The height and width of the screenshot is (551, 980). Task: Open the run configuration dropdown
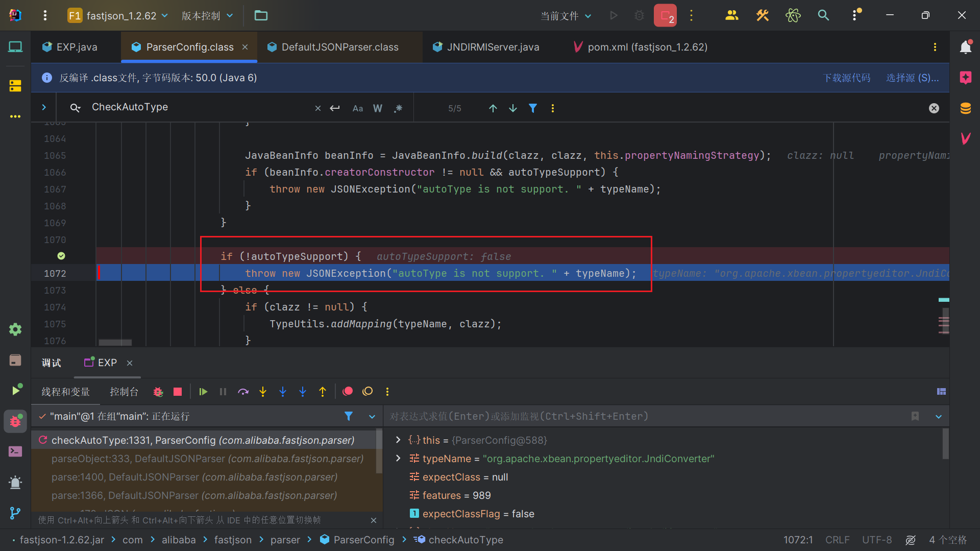[566, 16]
